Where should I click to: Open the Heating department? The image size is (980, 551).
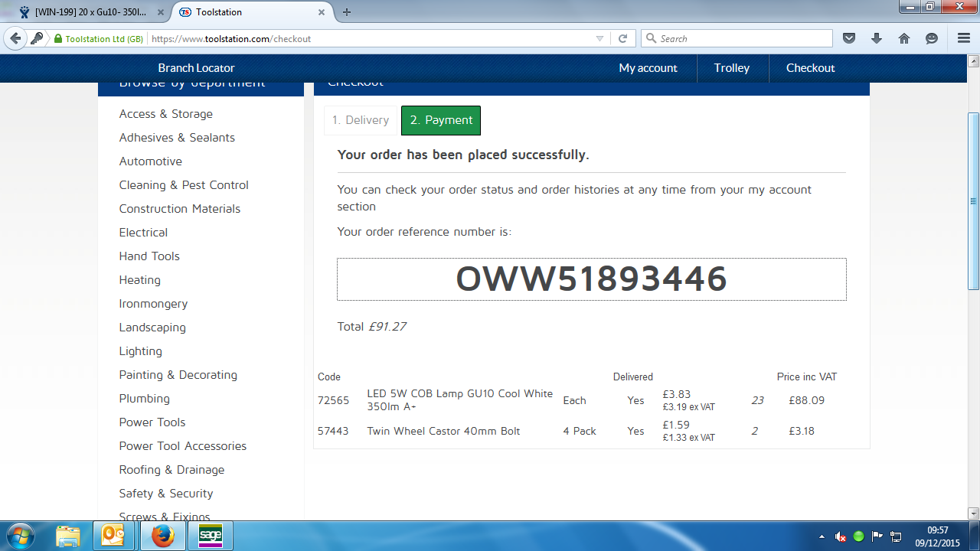coord(140,280)
